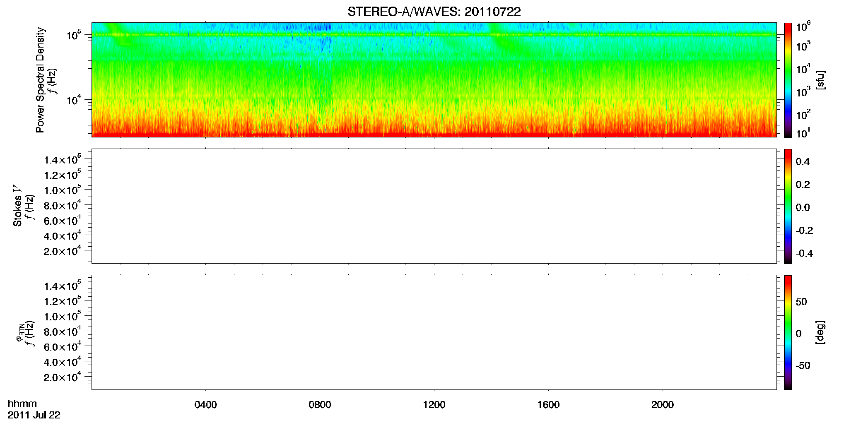Click the 0.2 Stokes V colorbar label
This screenshot has height=447, width=868.
[x=803, y=185]
